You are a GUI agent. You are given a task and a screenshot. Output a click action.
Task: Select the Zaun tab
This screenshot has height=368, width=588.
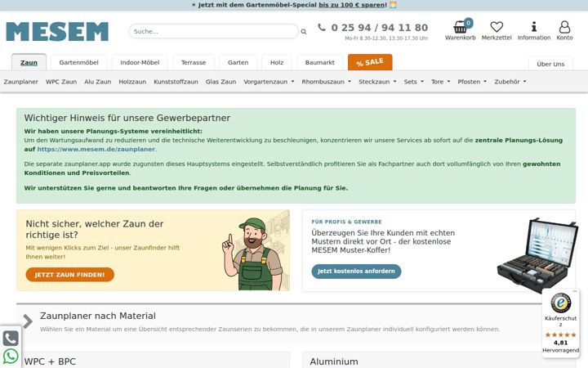click(x=29, y=62)
